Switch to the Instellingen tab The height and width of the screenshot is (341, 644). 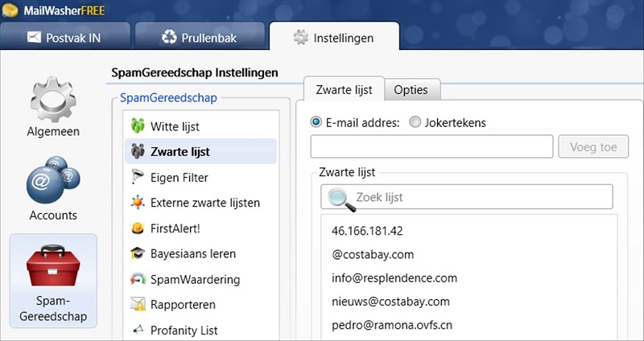point(334,36)
